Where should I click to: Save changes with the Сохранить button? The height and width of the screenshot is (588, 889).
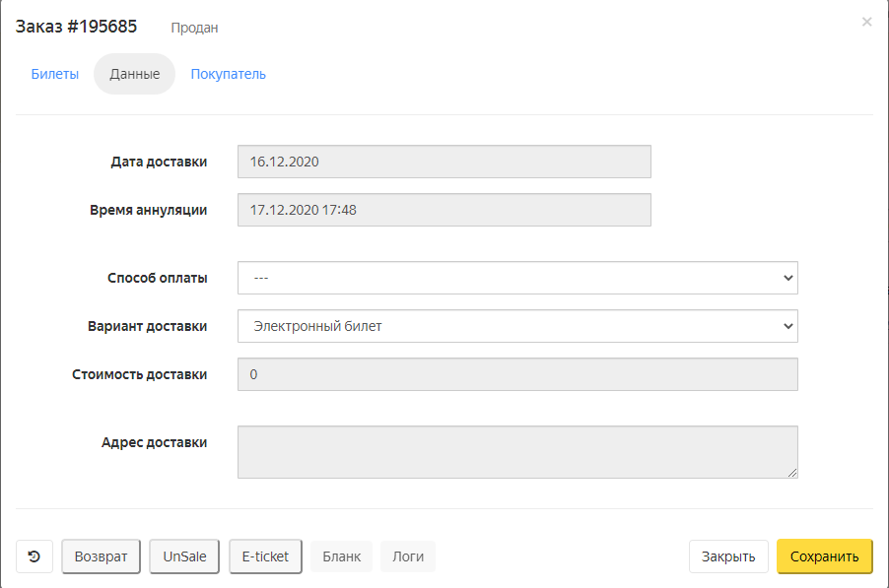[x=824, y=556]
